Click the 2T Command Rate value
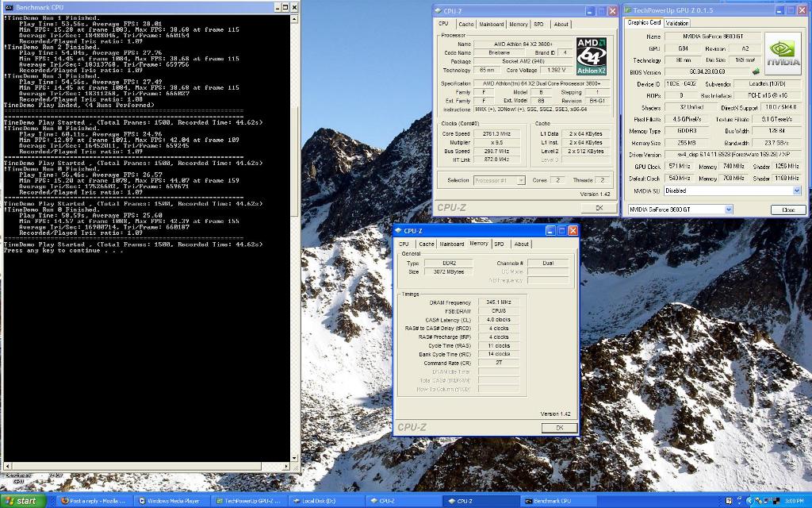Screen dimensions: 812x508 498,363
